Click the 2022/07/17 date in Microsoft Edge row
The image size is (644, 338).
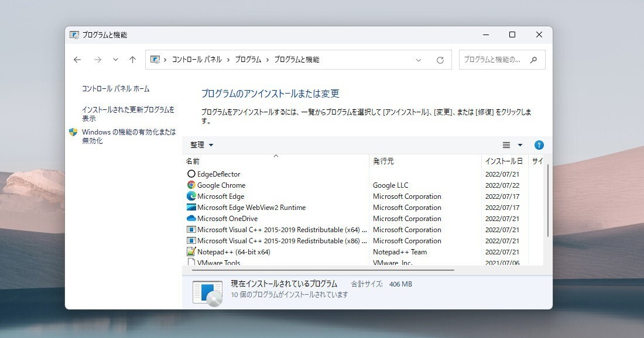click(x=502, y=196)
